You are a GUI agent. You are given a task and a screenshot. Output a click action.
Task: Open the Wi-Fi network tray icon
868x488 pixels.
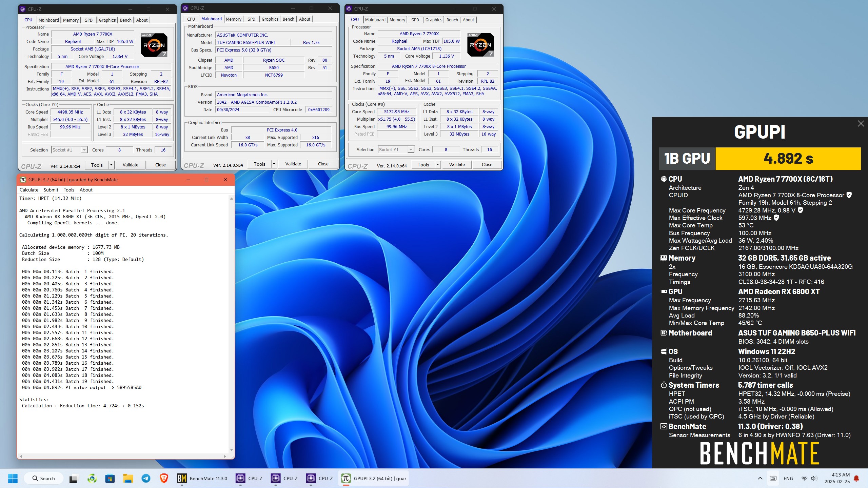tap(804, 479)
